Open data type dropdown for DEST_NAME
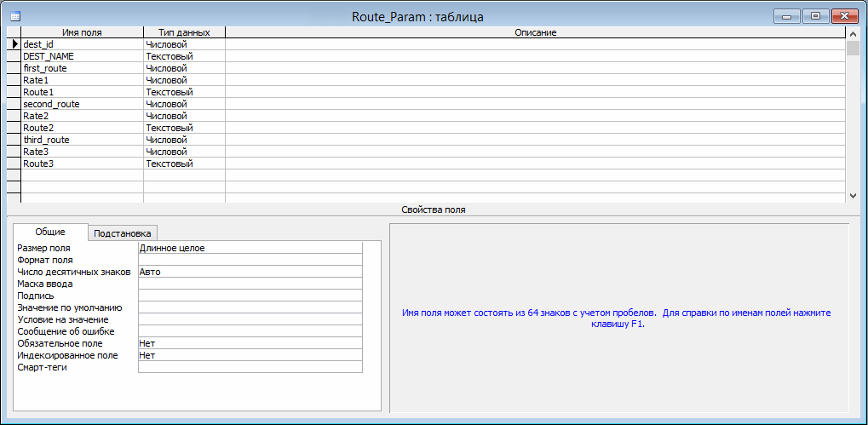This screenshot has width=868, height=425. pyautogui.click(x=184, y=56)
